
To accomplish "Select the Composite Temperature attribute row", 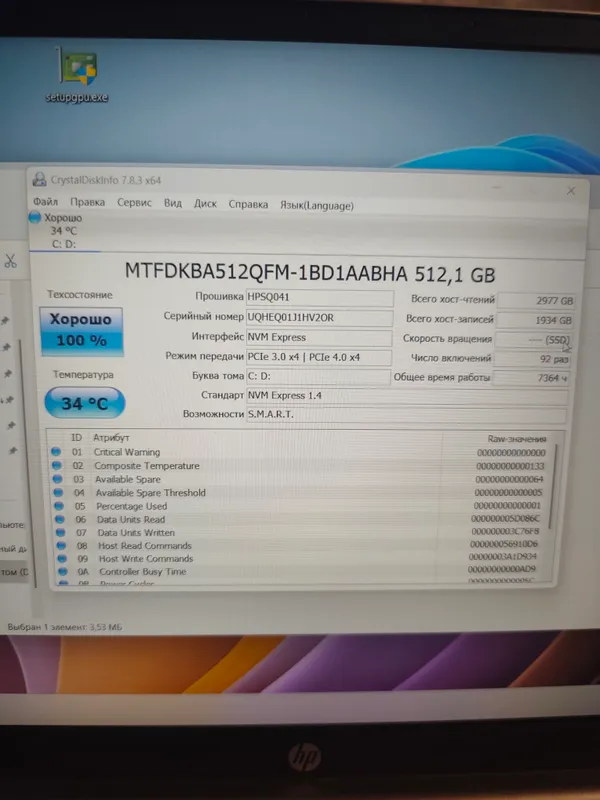I will (x=301, y=466).
